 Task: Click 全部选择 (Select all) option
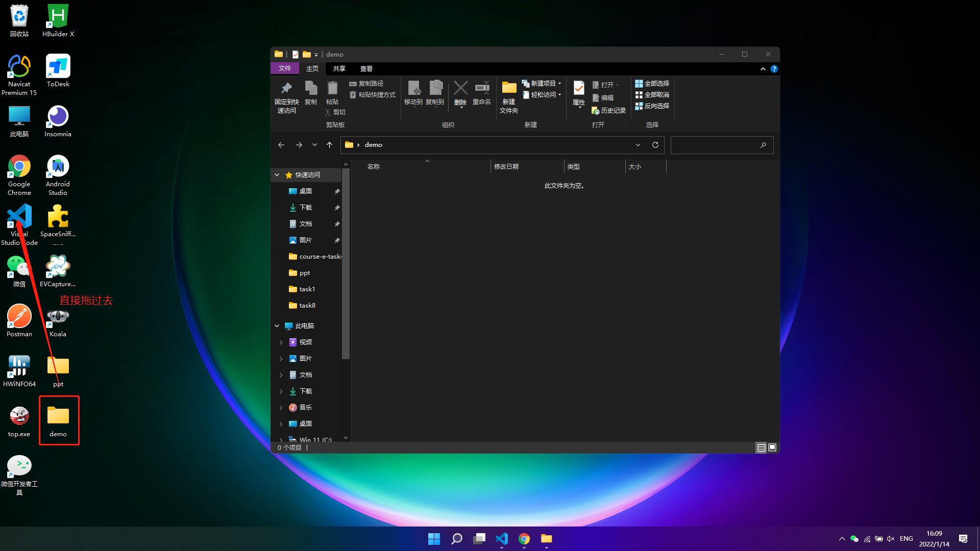652,84
